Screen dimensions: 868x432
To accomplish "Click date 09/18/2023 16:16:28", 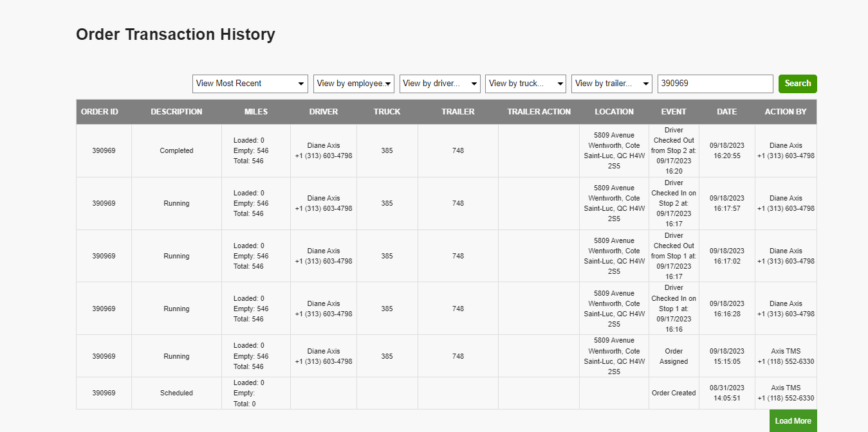I will pos(727,309).
